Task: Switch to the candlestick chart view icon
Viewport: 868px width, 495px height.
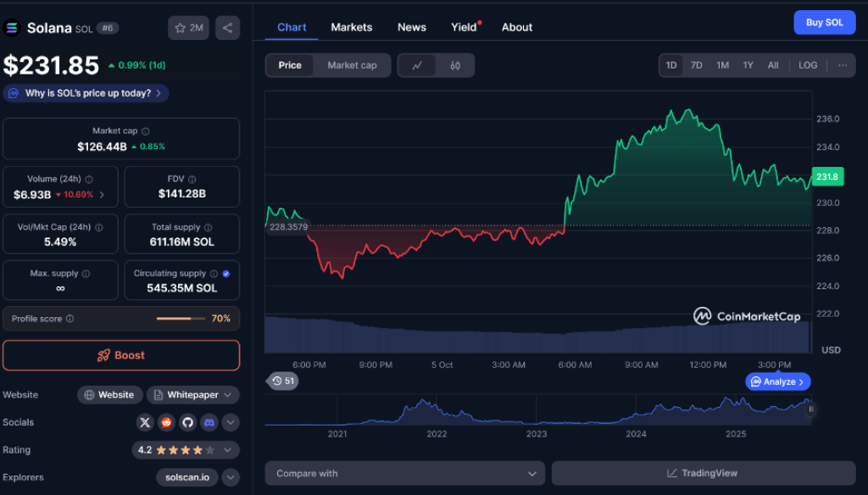Action: pyautogui.click(x=455, y=65)
